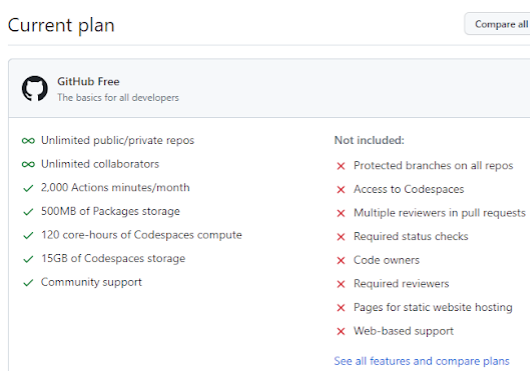Click the text The basics for all developers
Screen dimensions: 530x371
(x=118, y=98)
